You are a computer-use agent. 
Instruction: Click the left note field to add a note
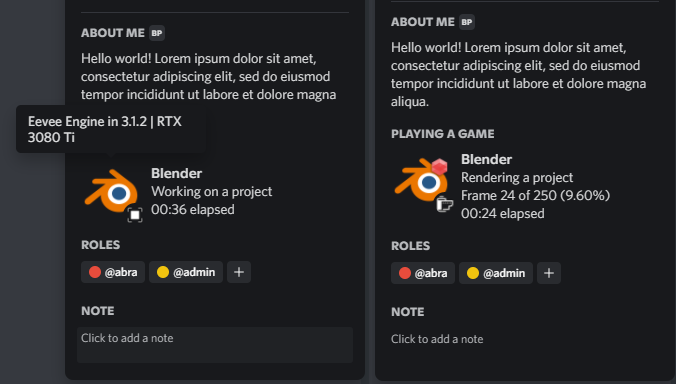[x=215, y=345]
